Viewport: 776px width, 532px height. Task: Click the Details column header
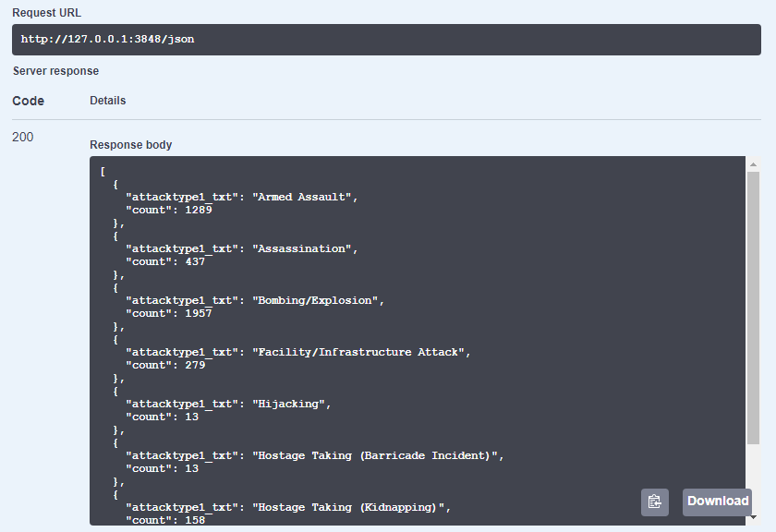click(107, 101)
